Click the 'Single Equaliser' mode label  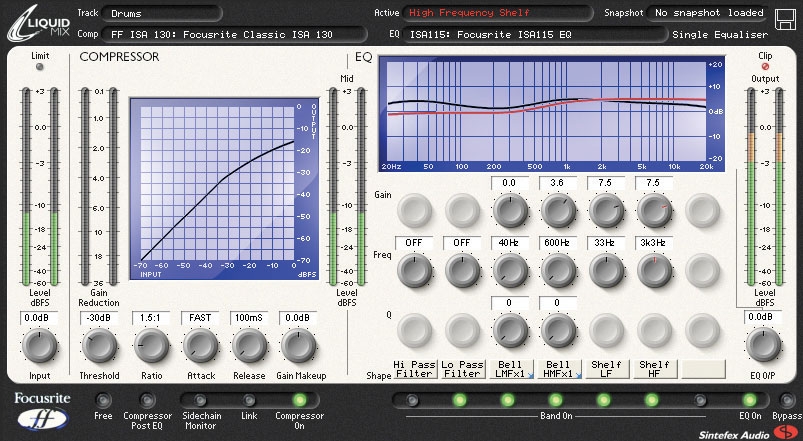(720, 34)
